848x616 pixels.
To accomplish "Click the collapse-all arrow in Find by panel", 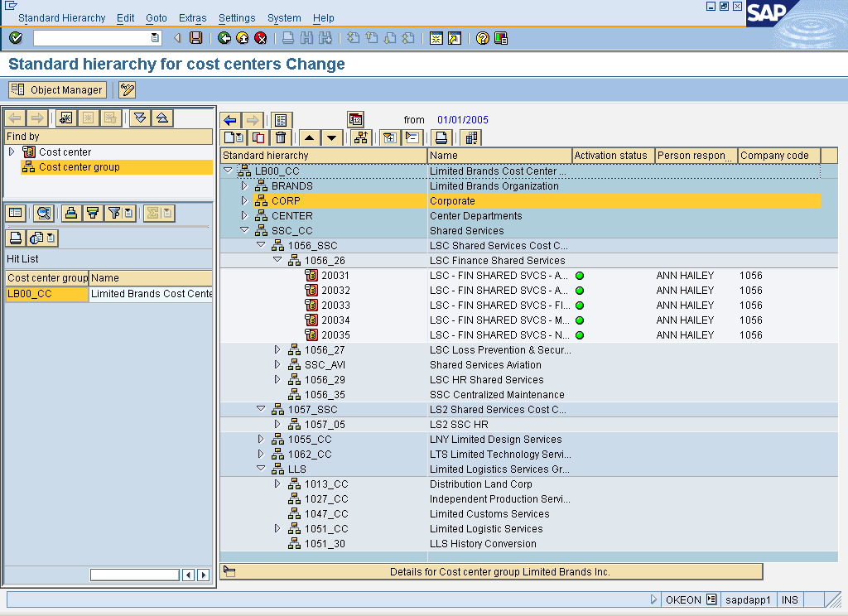I will click(162, 118).
